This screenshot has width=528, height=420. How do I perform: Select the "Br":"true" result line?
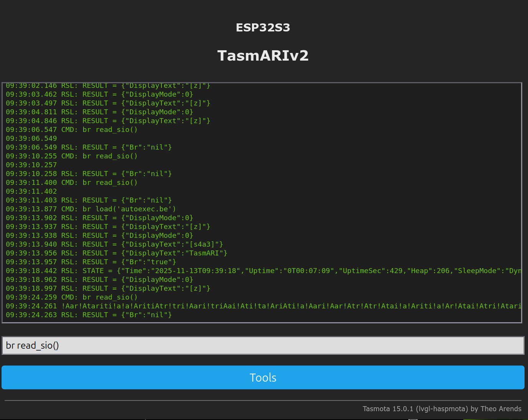[90, 262]
